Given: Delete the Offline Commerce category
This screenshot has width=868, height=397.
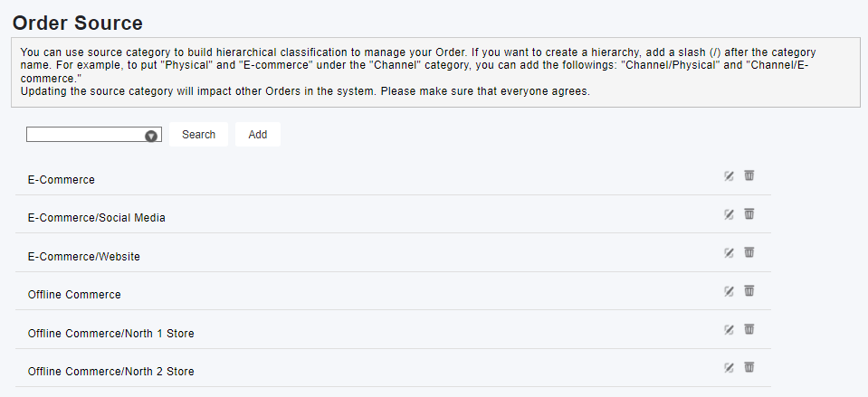Looking at the screenshot, I should point(749,290).
